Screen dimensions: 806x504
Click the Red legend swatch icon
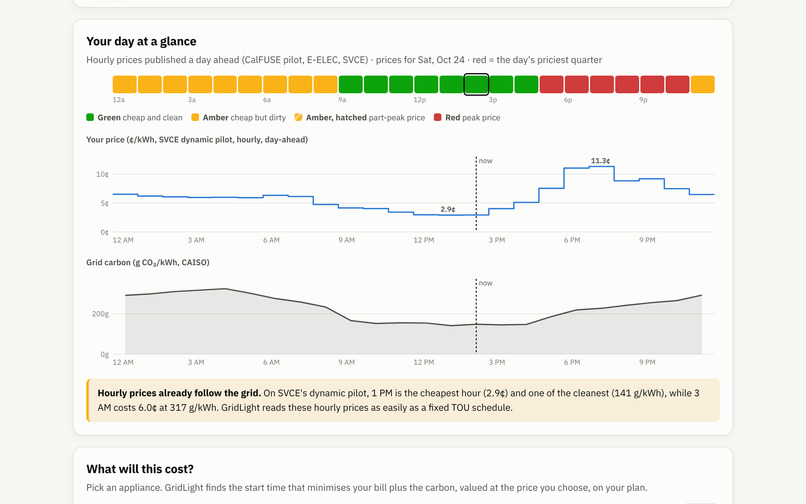437,117
